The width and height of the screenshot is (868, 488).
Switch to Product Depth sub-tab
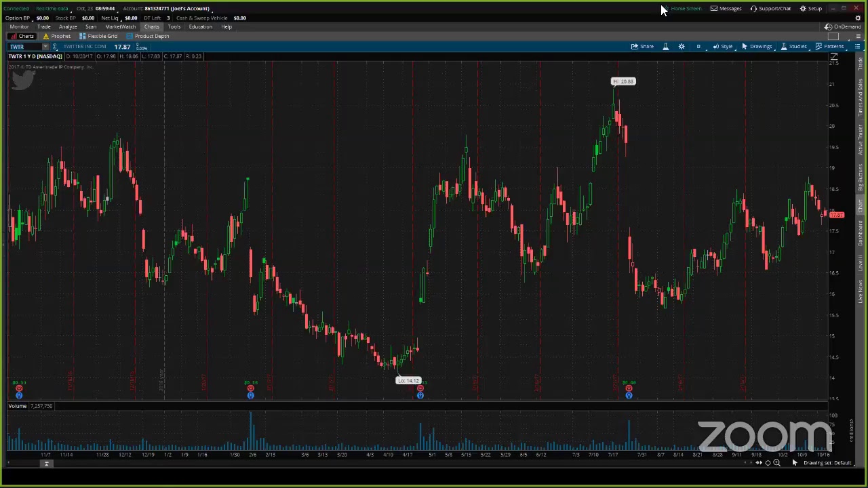pos(147,37)
